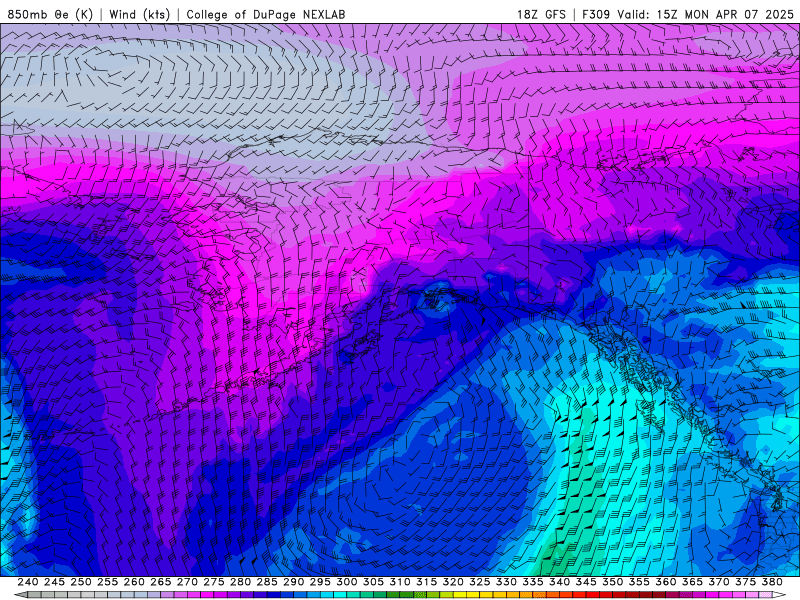
Task: Click the 255 value on the color scale
Action: tap(107, 582)
